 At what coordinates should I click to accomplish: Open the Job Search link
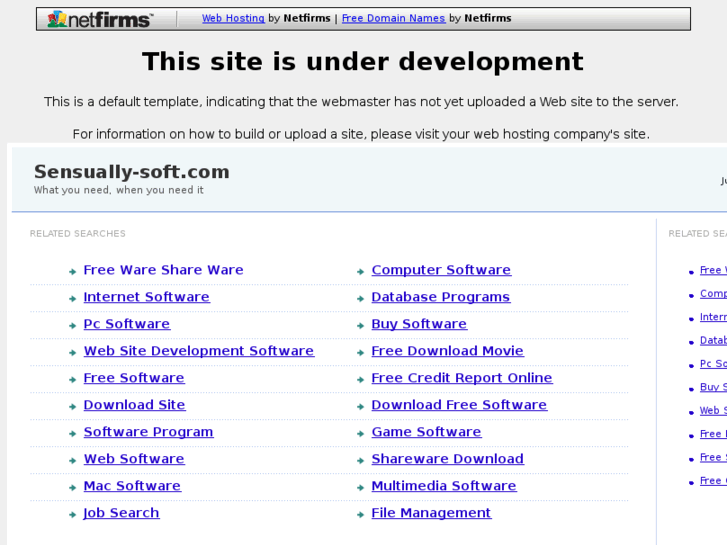[121, 513]
